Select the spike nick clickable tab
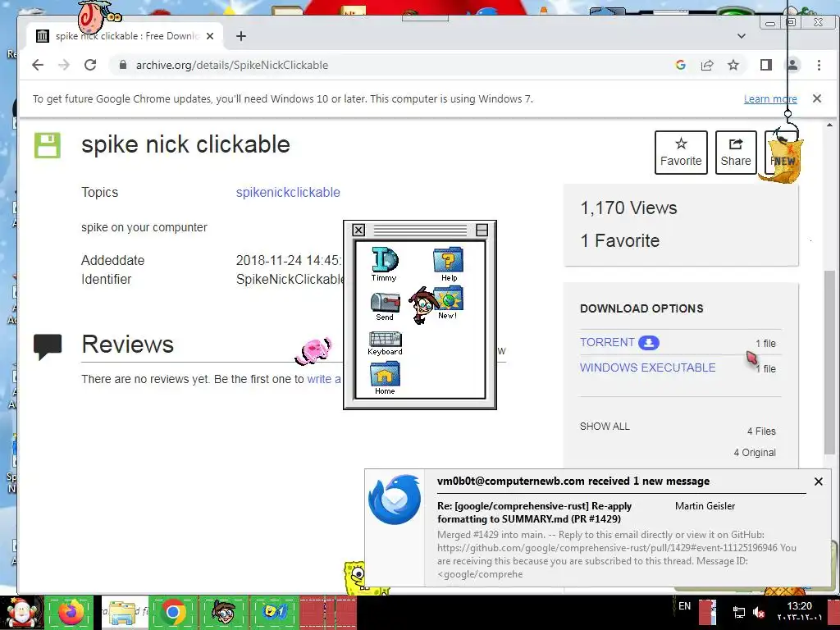Image resolution: width=840 pixels, height=630 pixels. click(x=125, y=36)
